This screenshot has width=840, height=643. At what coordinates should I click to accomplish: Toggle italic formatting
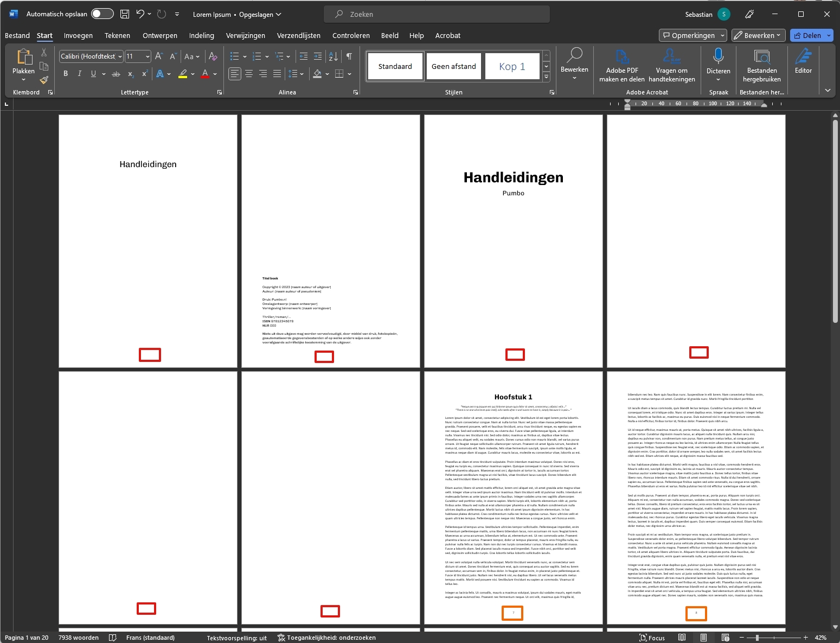(x=80, y=73)
